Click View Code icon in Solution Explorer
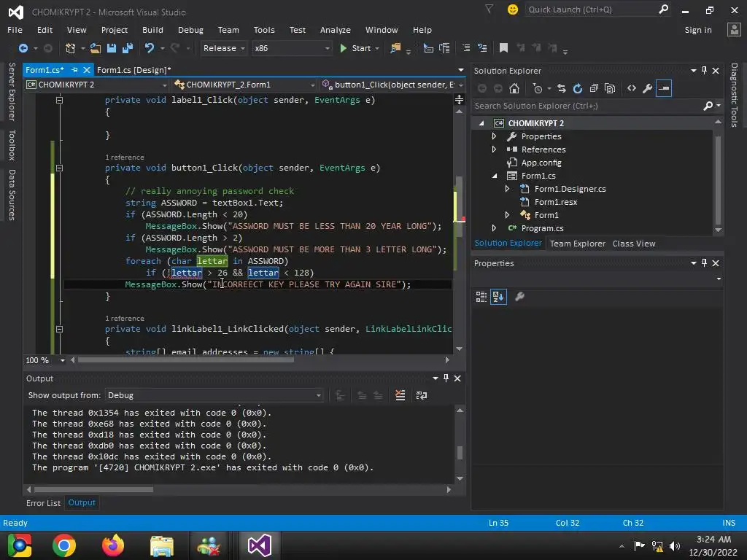Screen dimensions: 747x560 pyautogui.click(x=632, y=88)
